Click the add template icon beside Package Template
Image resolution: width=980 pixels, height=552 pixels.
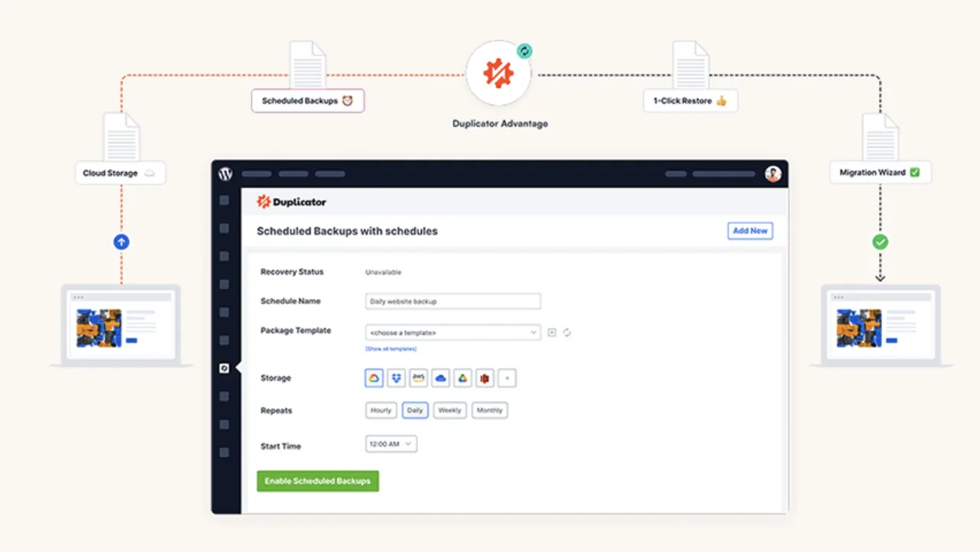(x=552, y=333)
